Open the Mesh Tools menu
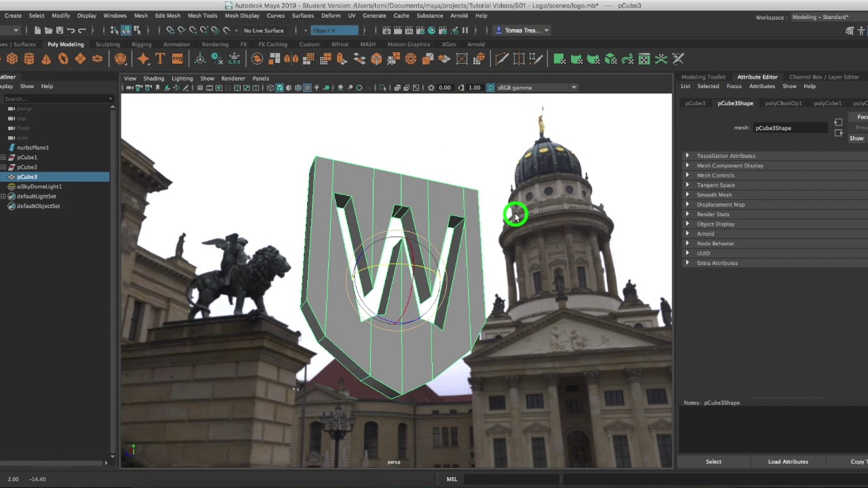Image resolution: width=868 pixels, height=488 pixels. pos(202,16)
